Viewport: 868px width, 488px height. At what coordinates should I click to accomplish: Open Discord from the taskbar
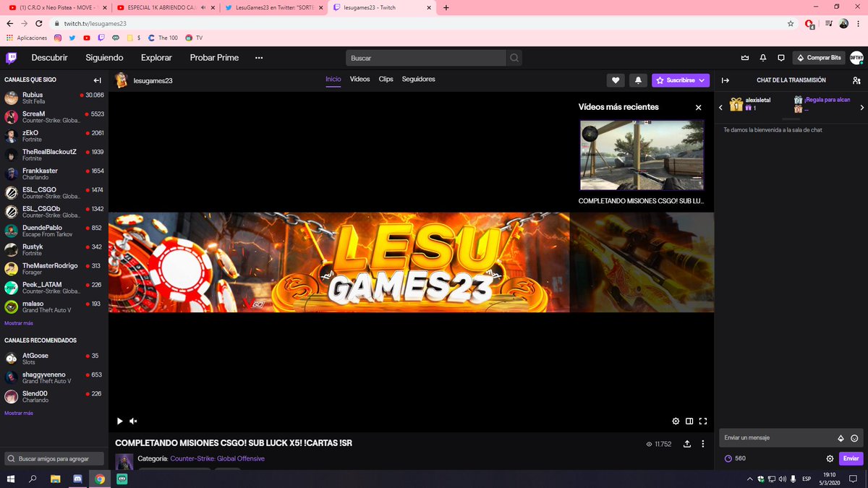pyautogui.click(x=77, y=479)
